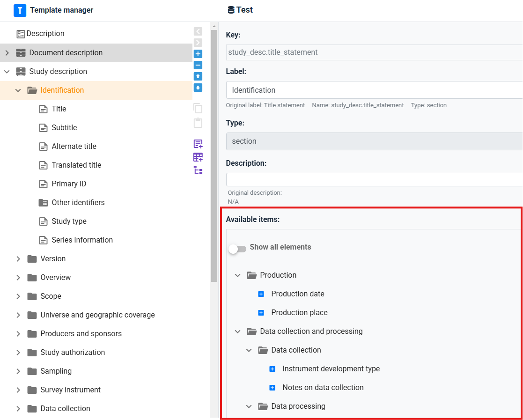Collapse the Identification folder

[18, 90]
